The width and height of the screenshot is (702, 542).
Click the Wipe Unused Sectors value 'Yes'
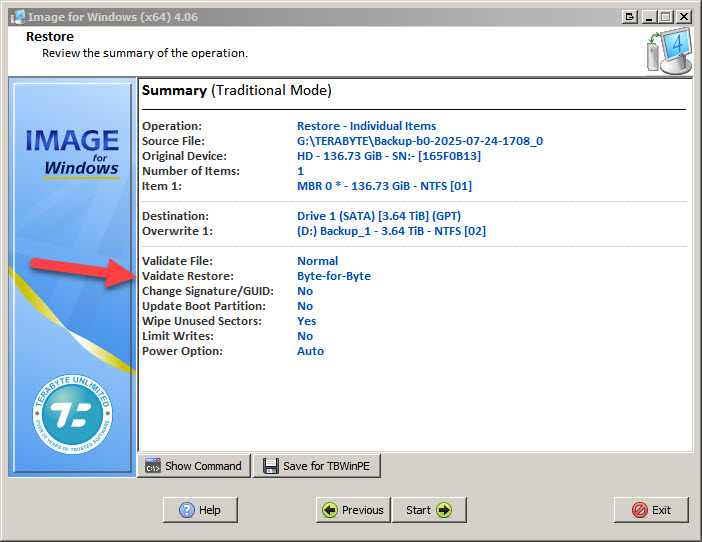pos(306,321)
